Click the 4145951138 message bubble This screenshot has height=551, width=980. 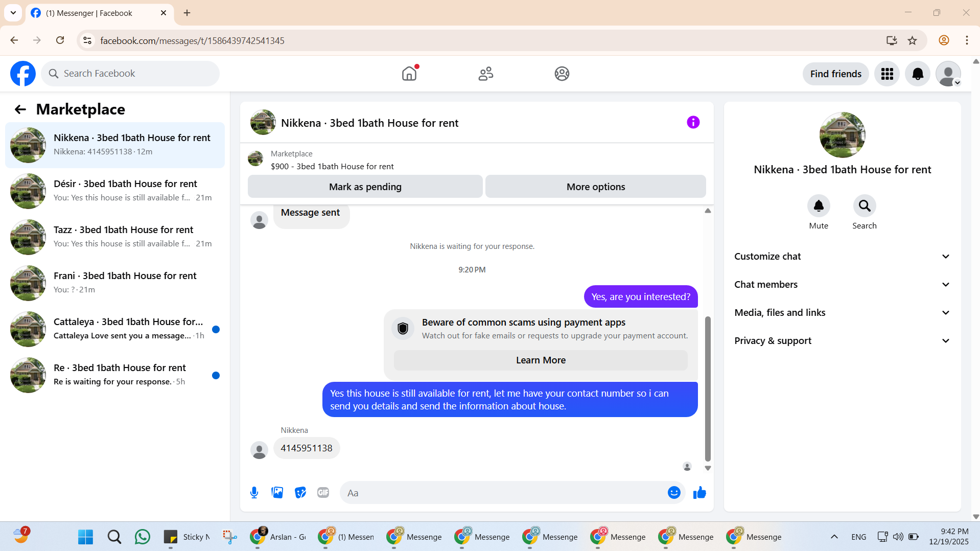(307, 448)
